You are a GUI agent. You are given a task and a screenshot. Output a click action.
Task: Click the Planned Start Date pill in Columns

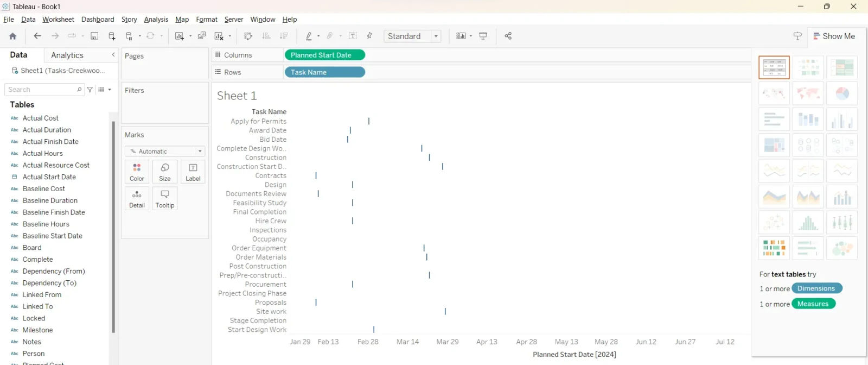(x=324, y=55)
